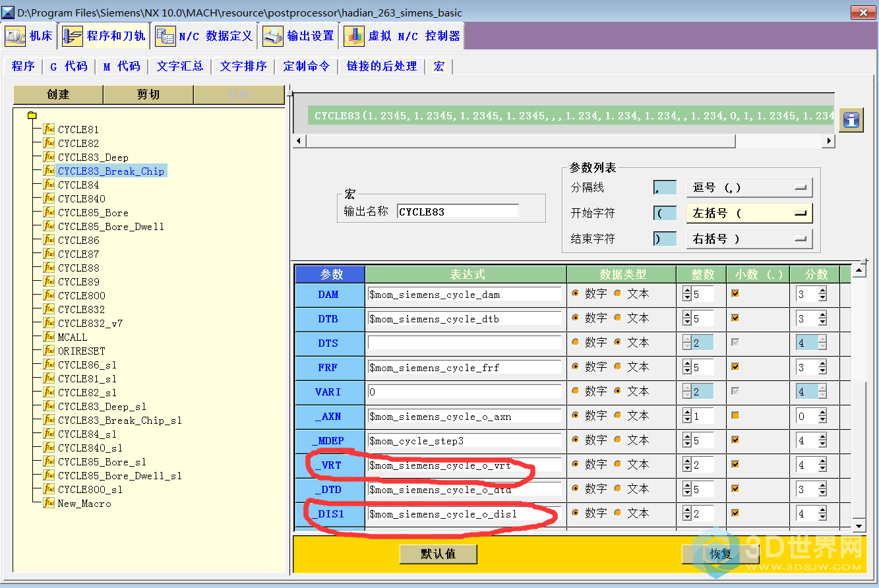Open 虚拟 N/C 控制器 tab

(402, 36)
